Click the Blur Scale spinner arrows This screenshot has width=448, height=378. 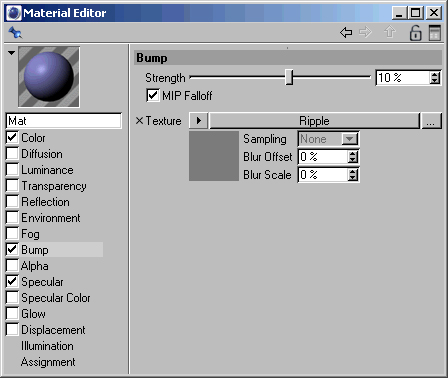(x=353, y=175)
